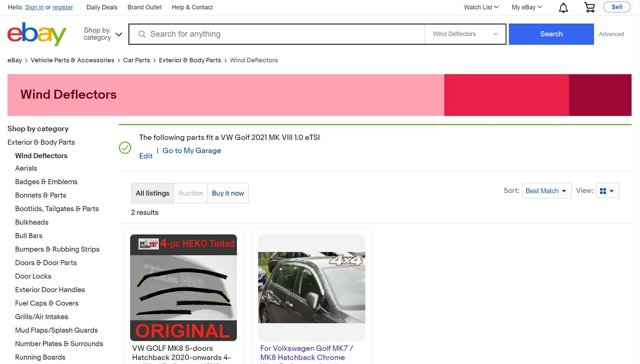This screenshot has height=364, width=640.
Task: Open Advanced search
Action: [611, 34]
